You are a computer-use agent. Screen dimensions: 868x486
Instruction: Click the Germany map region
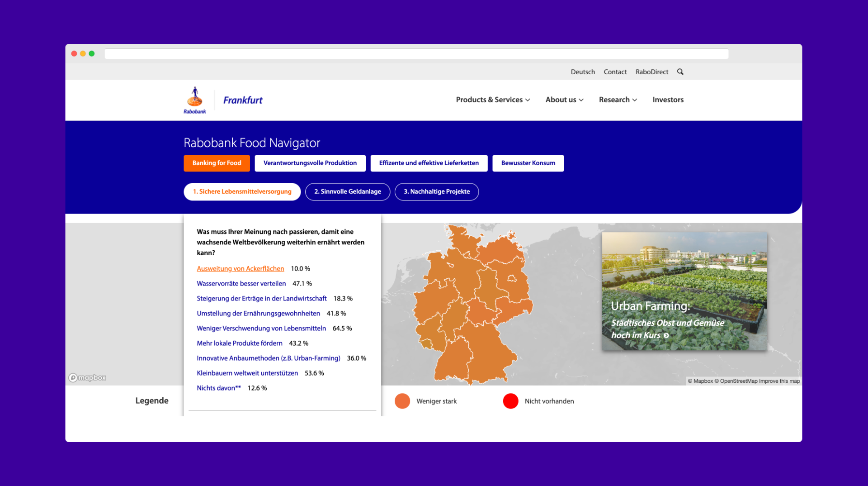(x=472, y=305)
